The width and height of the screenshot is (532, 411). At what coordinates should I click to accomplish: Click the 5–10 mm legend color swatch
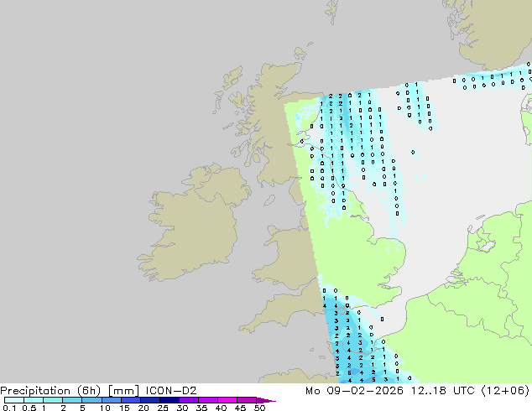point(91,400)
